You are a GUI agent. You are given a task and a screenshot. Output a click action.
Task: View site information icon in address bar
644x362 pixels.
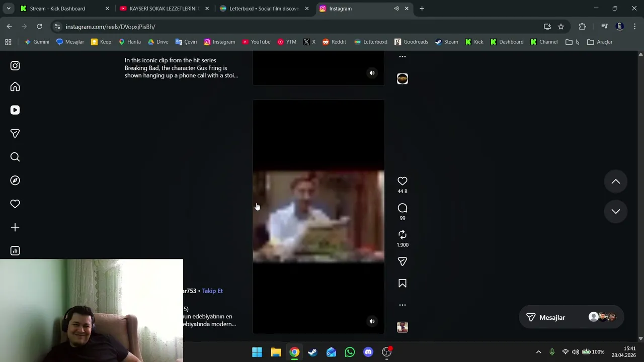(x=57, y=27)
